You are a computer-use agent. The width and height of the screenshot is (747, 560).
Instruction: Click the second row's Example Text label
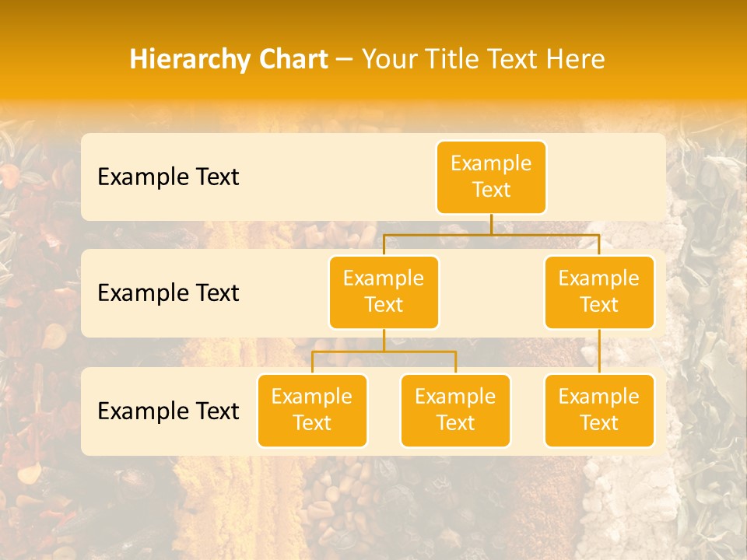[x=168, y=292]
